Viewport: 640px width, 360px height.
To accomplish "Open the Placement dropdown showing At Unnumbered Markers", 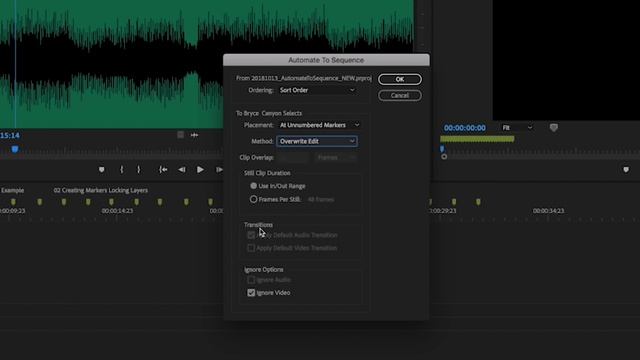I will coord(319,125).
